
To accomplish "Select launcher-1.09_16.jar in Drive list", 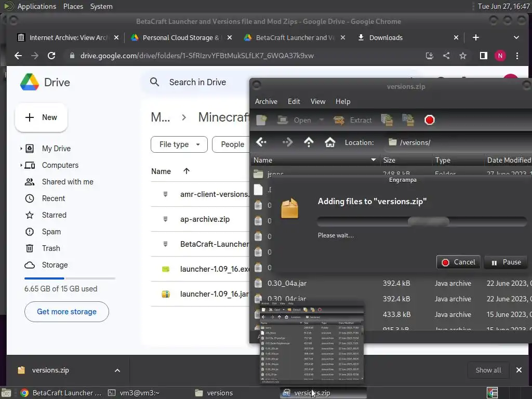I will (215, 294).
